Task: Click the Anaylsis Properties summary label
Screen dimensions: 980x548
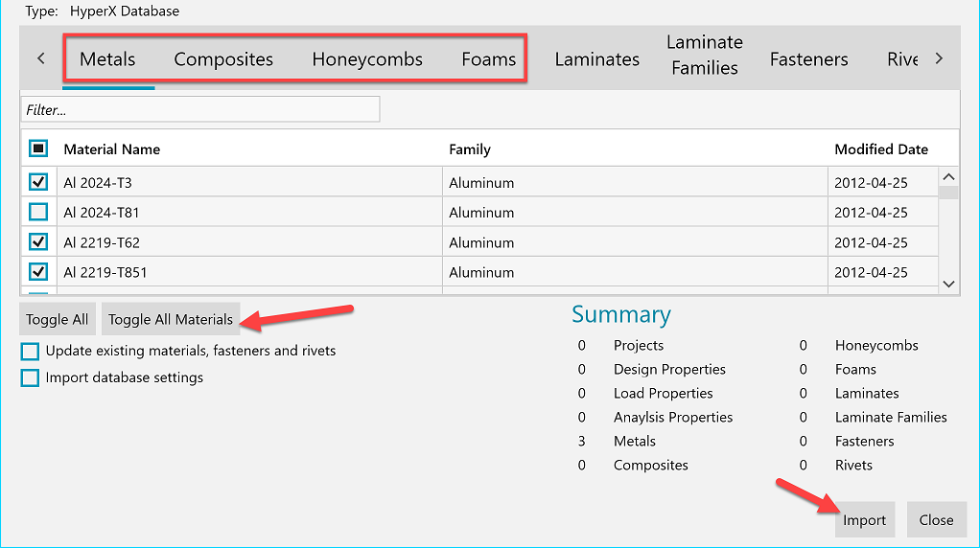Action: point(672,417)
